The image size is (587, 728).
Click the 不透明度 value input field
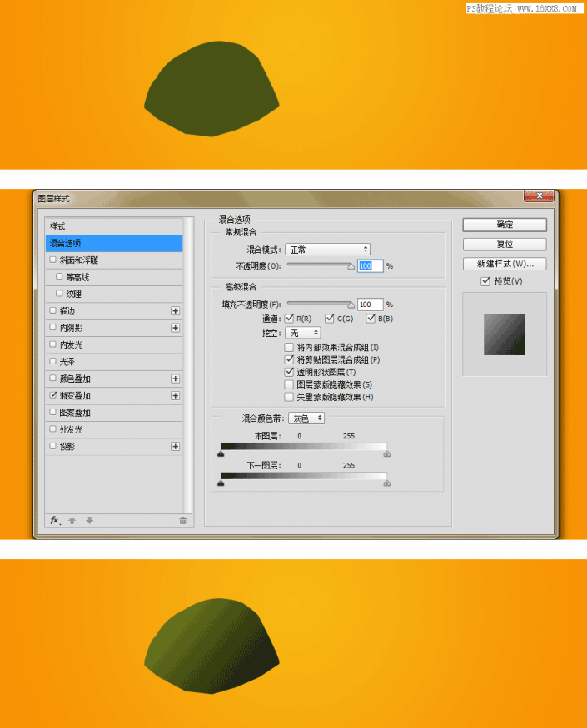[x=371, y=266]
